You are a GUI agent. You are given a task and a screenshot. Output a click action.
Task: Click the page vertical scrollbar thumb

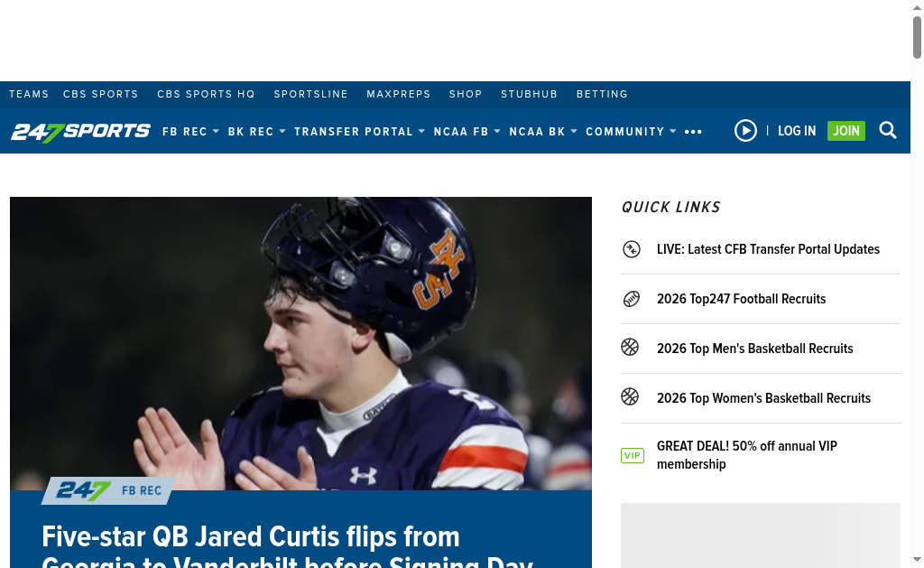point(917,38)
